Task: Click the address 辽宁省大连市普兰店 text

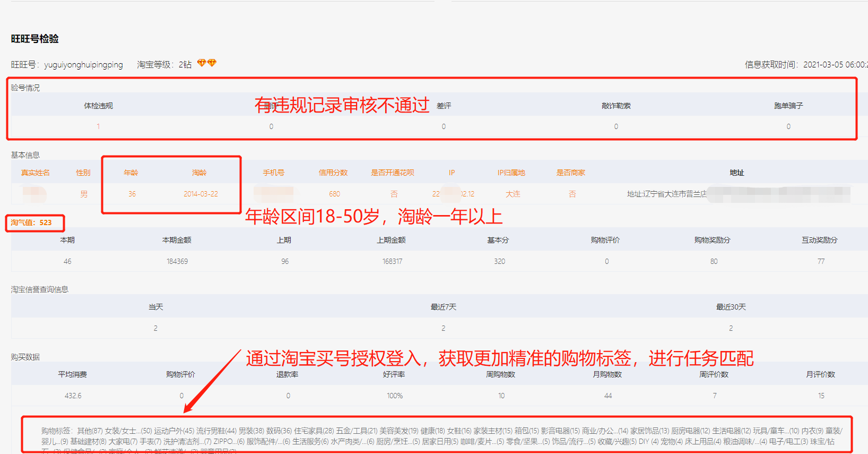Action: (x=667, y=194)
